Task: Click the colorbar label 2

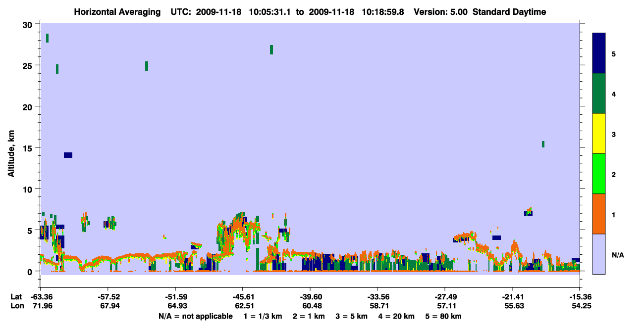Action: pos(614,174)
